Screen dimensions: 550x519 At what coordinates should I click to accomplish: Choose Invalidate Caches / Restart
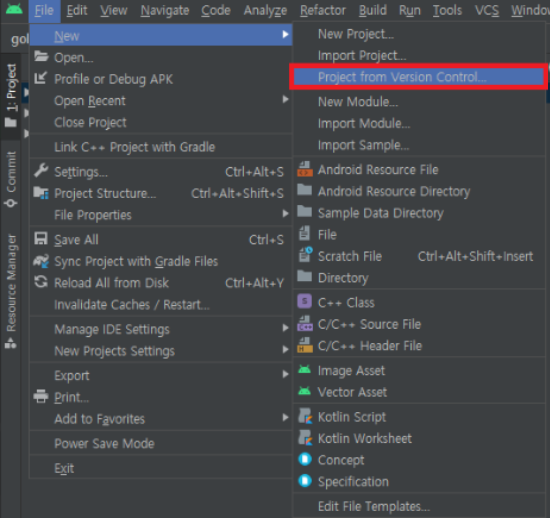pyautogui.click(x=161, y=305)
